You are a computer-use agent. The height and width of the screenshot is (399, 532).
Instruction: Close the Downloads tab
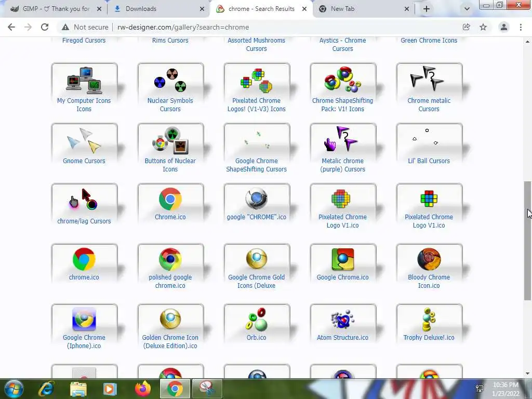202,9
